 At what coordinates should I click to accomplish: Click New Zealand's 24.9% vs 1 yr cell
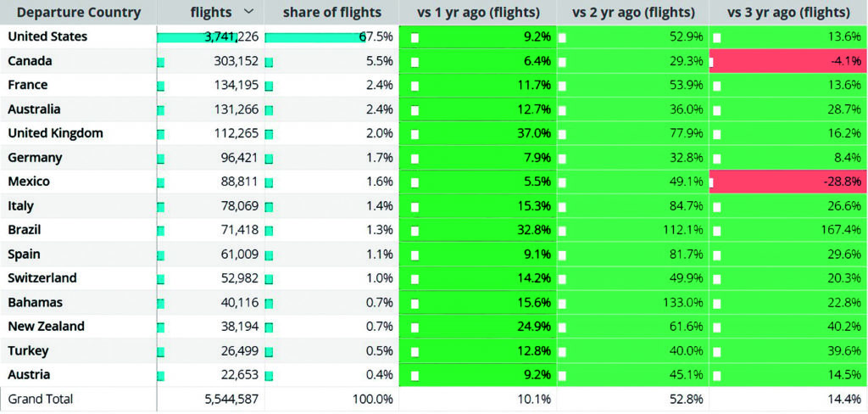pyautogui.click(x=478, y=327)
